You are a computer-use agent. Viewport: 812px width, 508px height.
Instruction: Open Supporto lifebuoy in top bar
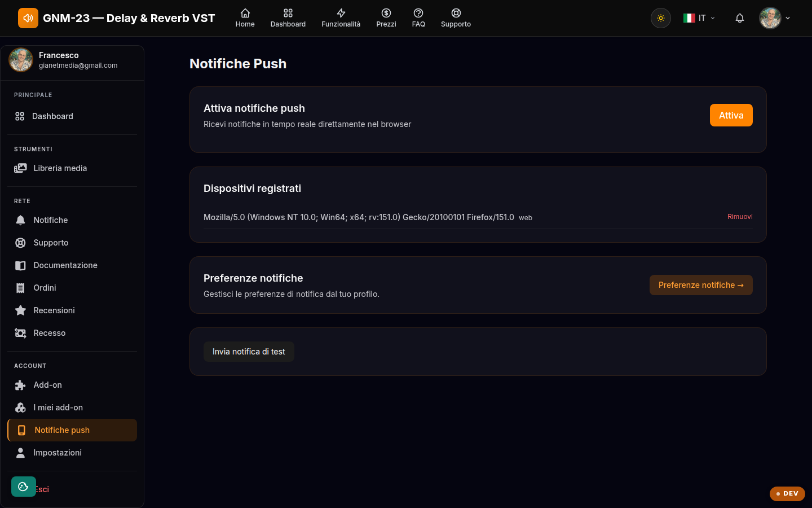click(x=456, y=18)
